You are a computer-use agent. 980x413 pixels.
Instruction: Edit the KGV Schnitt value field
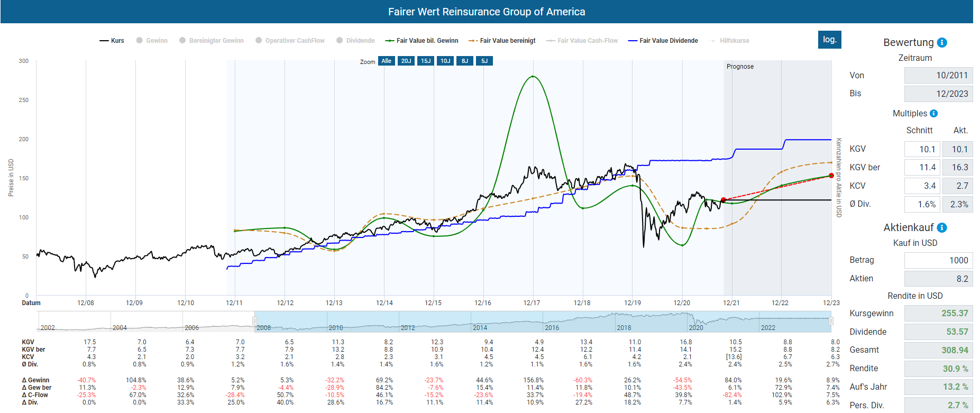click(x=922, y=149)
